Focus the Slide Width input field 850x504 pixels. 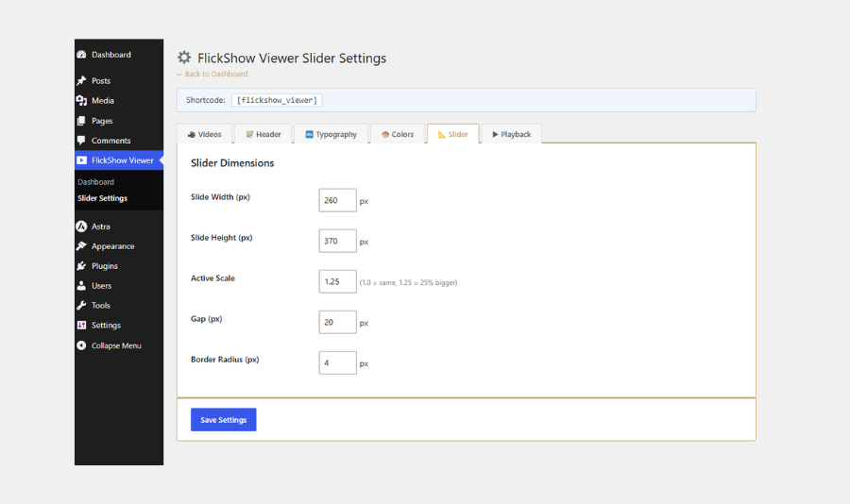[337, 200]
